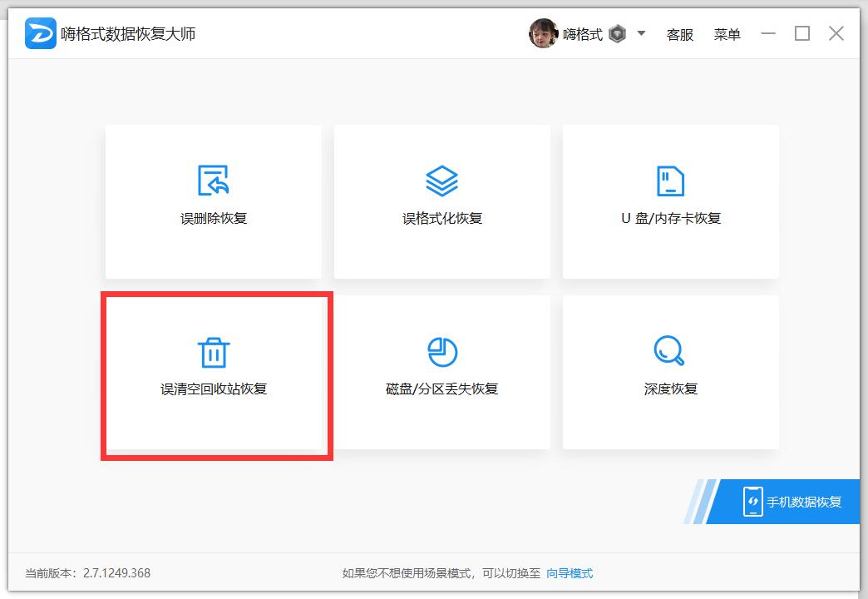Click the phone icon in 手机数据恢复 banner
This screenshot has width=868, height=599.
(x=753, y=502)
